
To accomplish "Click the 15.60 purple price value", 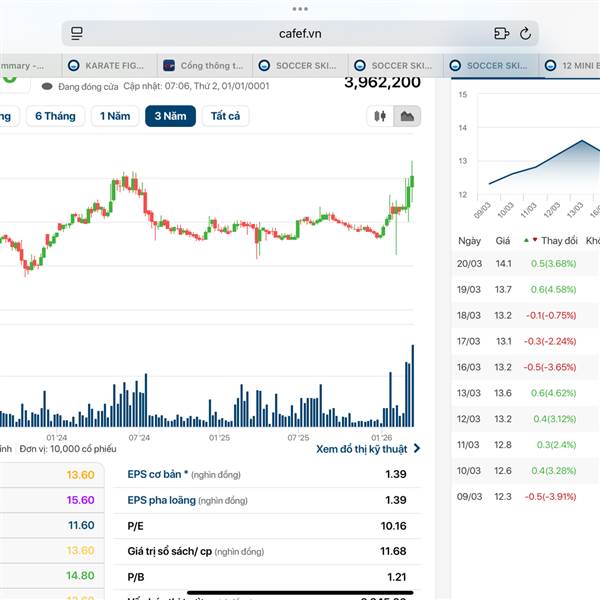I will click(x=80, y=500).
